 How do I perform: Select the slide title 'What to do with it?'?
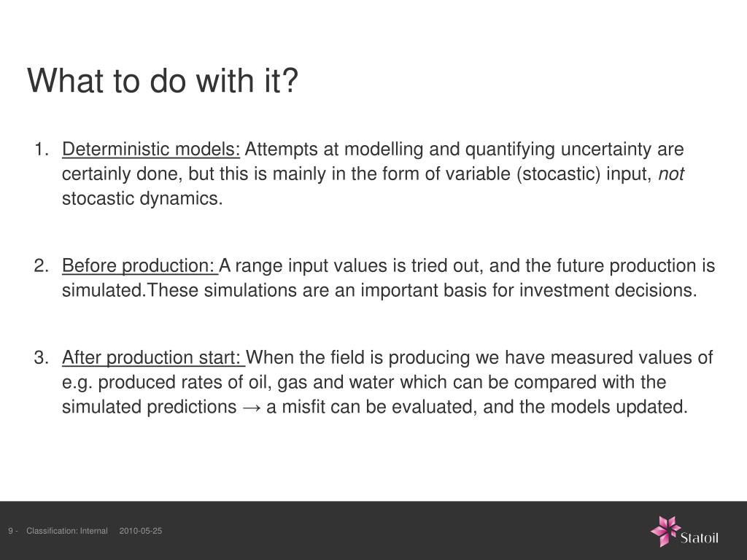point(163,80)
